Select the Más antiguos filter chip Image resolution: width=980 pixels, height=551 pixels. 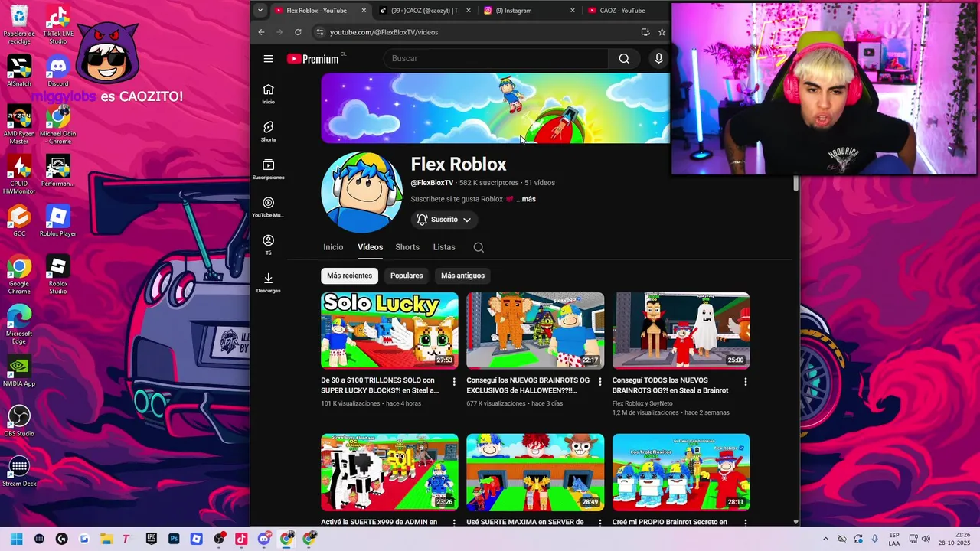462,275
